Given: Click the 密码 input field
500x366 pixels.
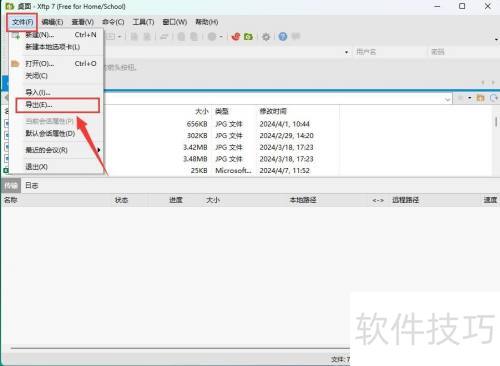Looking at the screenshot, I should click(463, 52).
